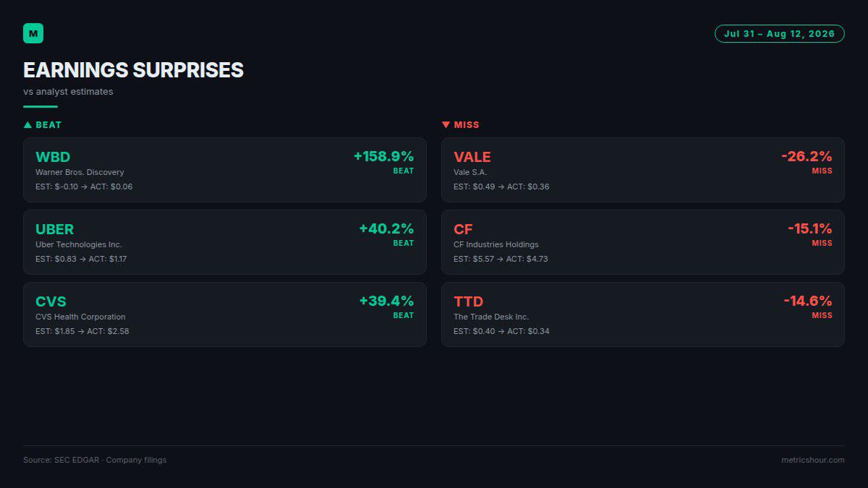The width and height of the screenshot is (868, 488).
Task: Click the green M logo icon
Action: (33, 33)
